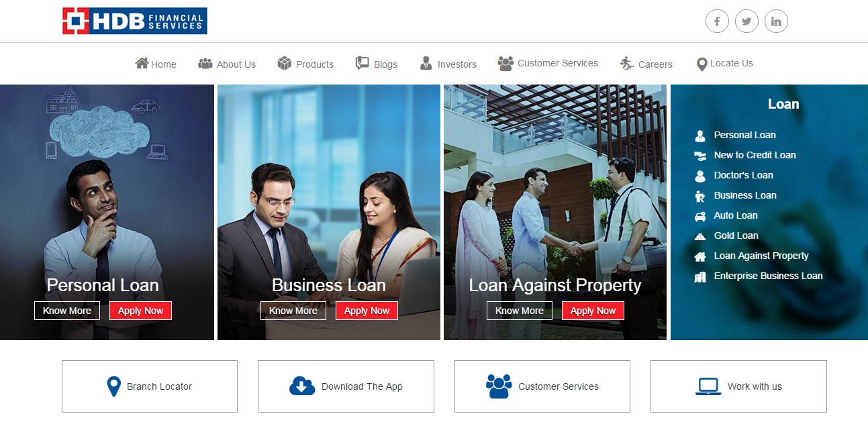
Task: Open the Facebook social icon
Action: tap(717, 21)
